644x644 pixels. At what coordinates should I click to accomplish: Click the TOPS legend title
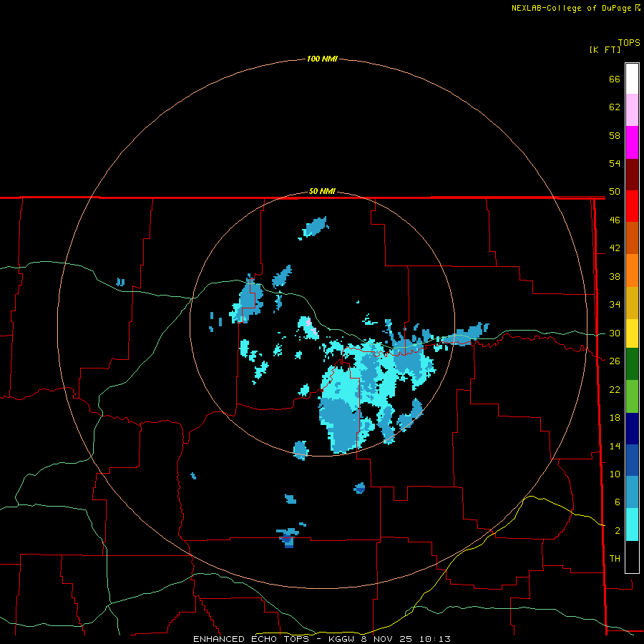click(x=629, y=42)
